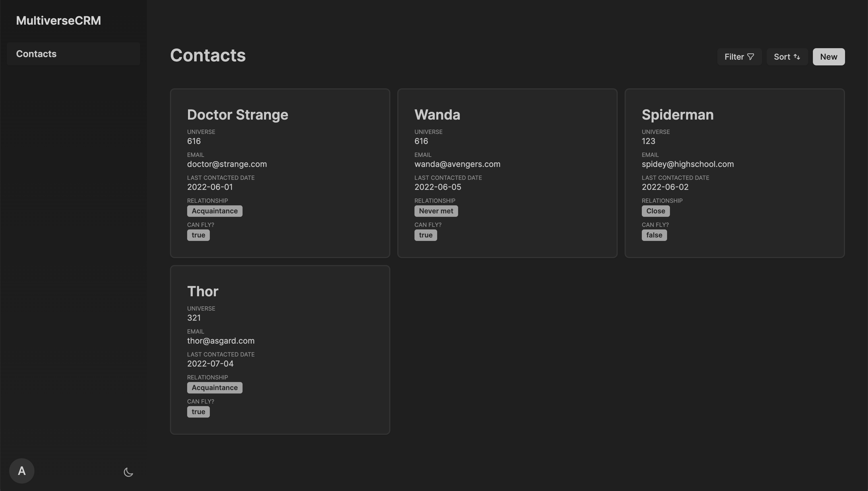Open the Wanda contact card
Screen dimensions: 868x491
pyautogui.click(x=507, y=173)
